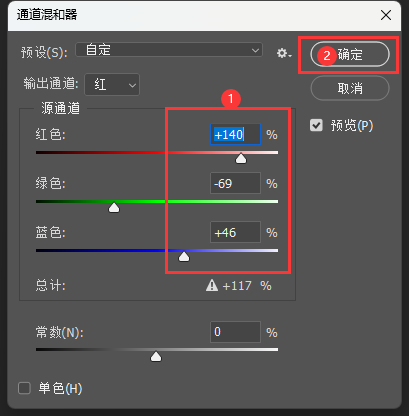409x416 pixels.
Task: Focus the 蓝色 value field showing +46
Action: point(235,232)
